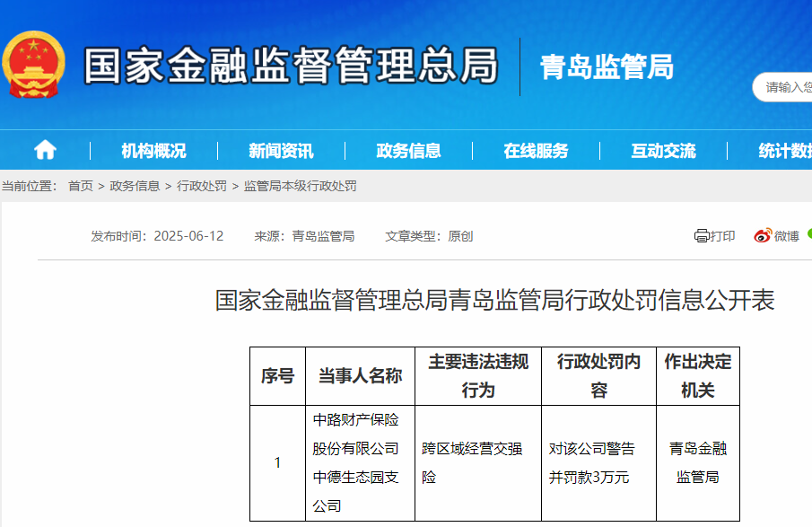
Task: Focus the search input field
Action: [782, 87]
